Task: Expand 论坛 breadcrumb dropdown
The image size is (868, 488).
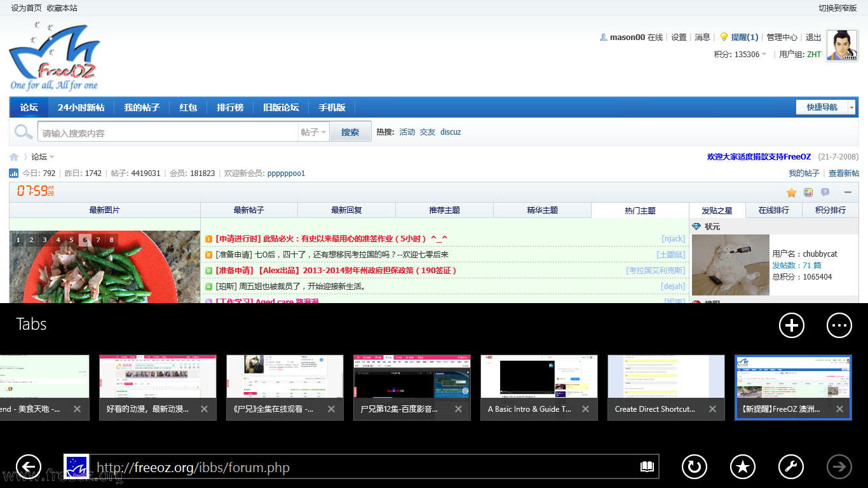Action: click(x=51, y=157)
